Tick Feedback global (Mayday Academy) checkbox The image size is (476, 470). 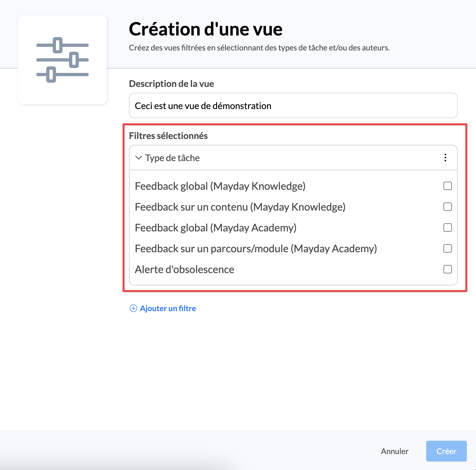point(448,228)
